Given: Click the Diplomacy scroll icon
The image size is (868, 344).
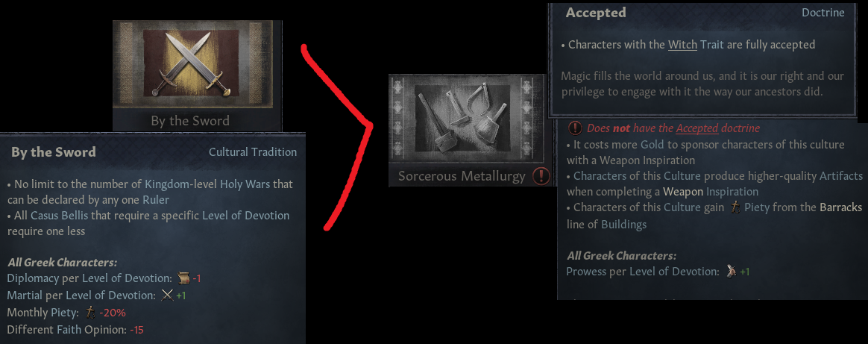Looking at the screenshot, I should pos(183,278).
